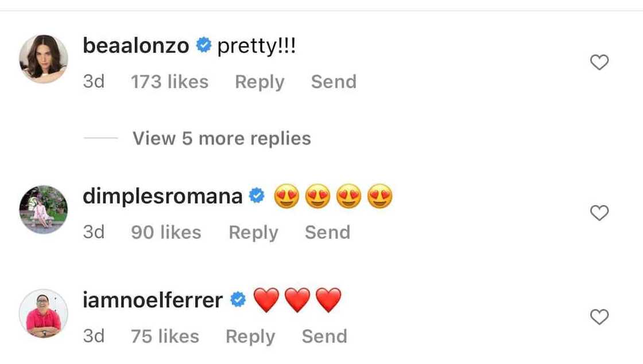Open the dimplesromana username link
Viewport: 643px width, 364px height.
coord(162,196)
